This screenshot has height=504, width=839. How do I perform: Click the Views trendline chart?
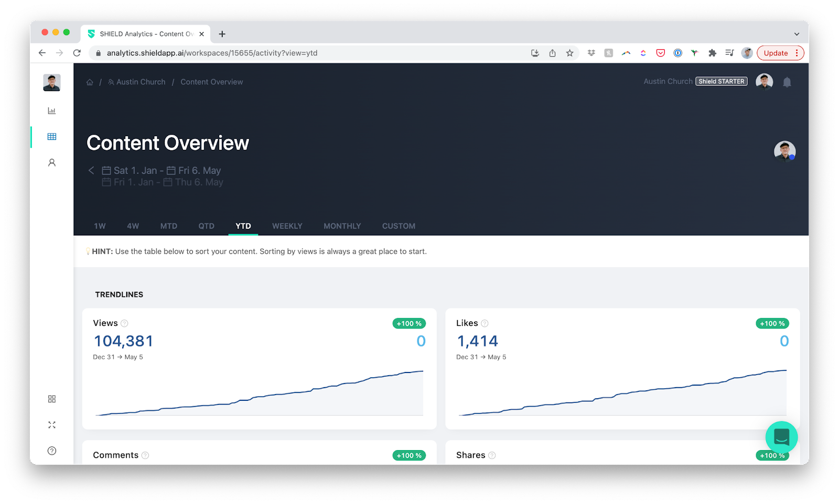coord(260,393)
